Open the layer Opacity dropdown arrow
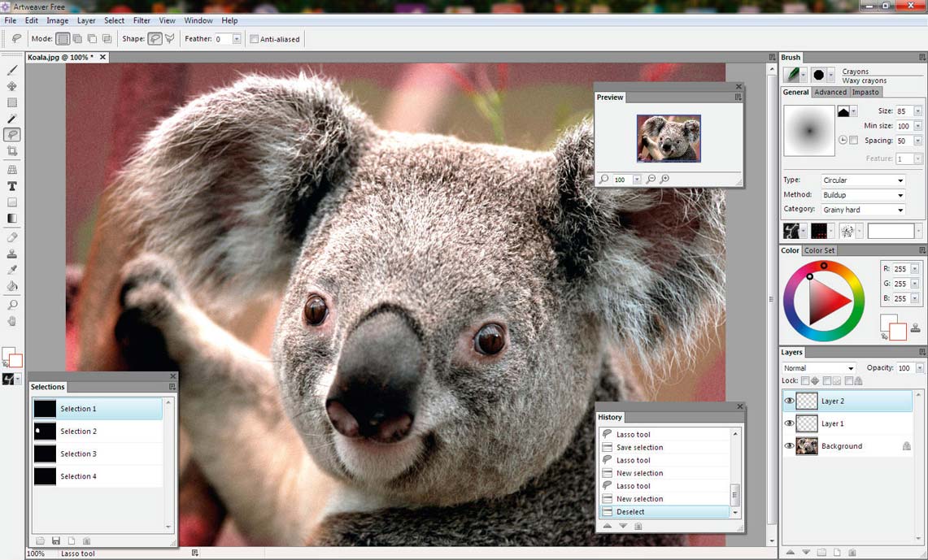Viewport: 928px width, 560px height. (920, 368)
